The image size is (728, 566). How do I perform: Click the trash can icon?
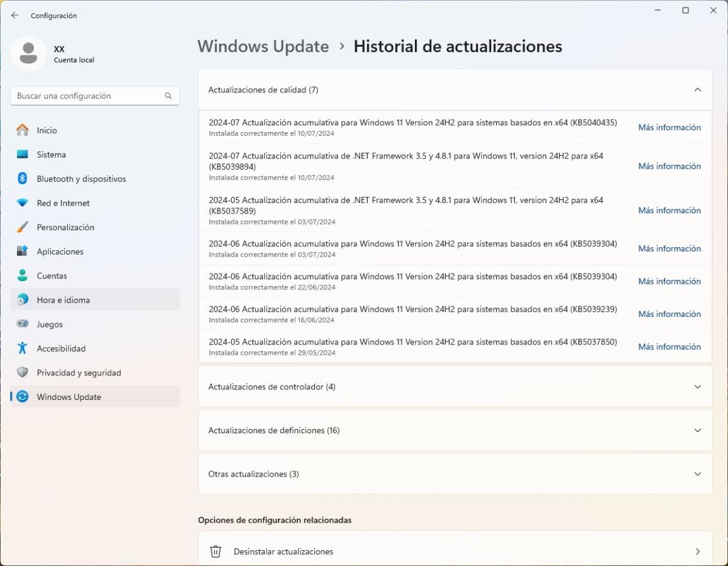216,551
